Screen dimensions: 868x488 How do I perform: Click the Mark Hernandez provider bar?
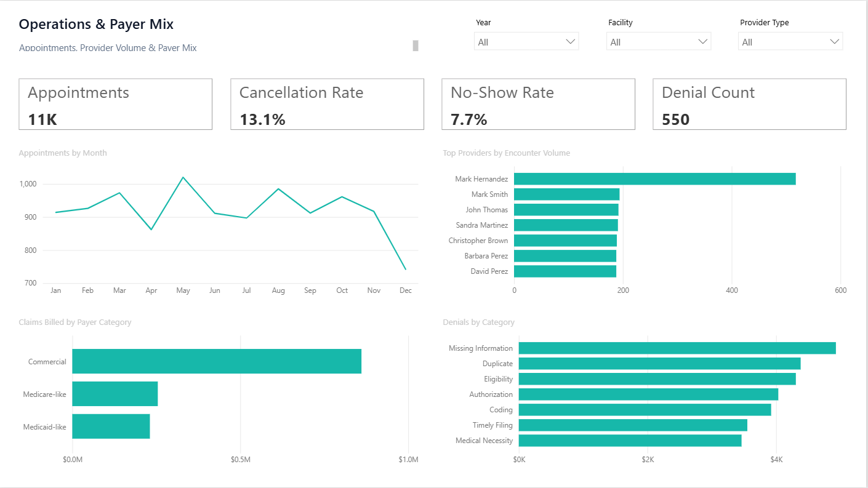point(655,179)
